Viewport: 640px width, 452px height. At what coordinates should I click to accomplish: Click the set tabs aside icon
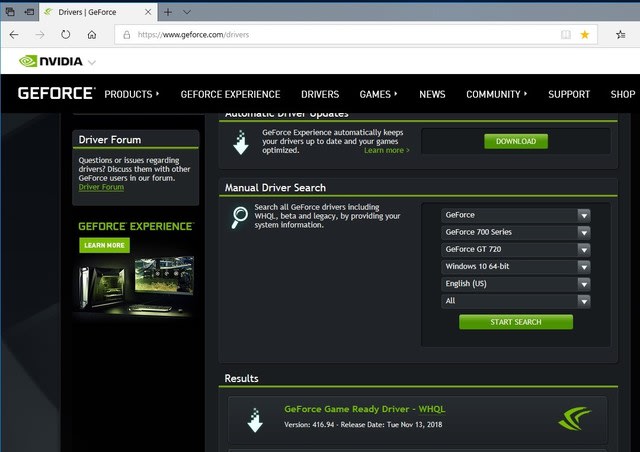click(29, 12)
